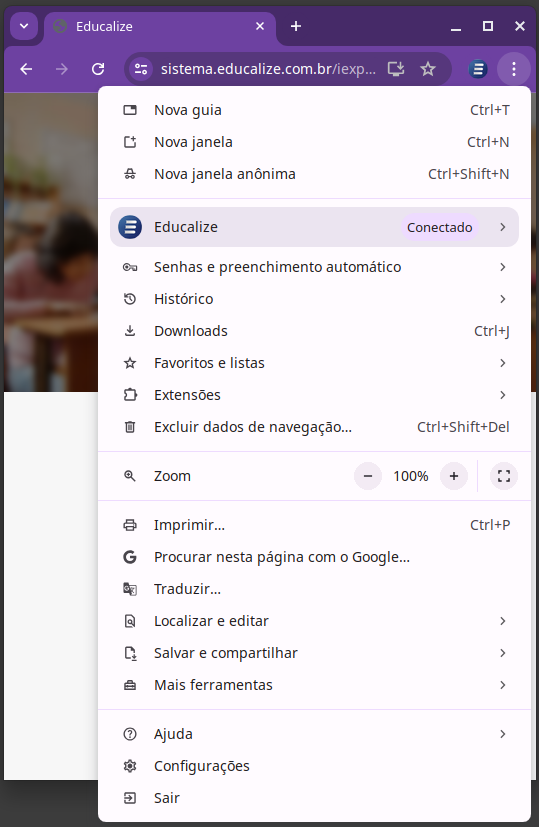Expand the Extensões submenu

click(x=314, y=395)
